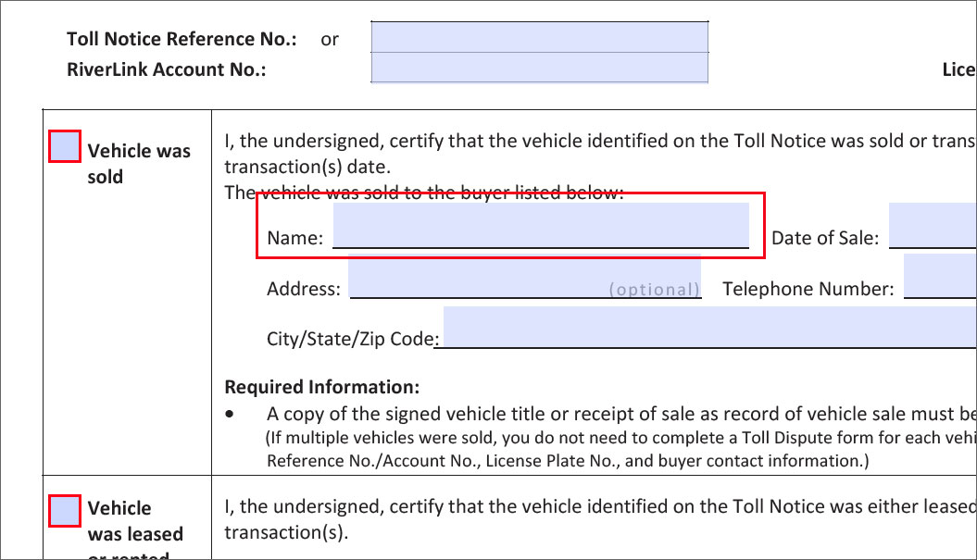Click the optional Address text field
977x560 pixels.
click(525, 276)
